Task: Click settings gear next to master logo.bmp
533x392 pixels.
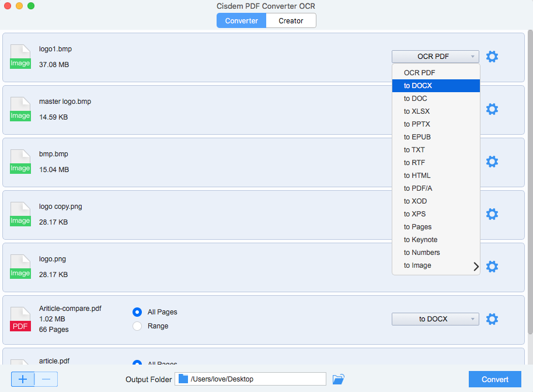Action: [492, 109]
